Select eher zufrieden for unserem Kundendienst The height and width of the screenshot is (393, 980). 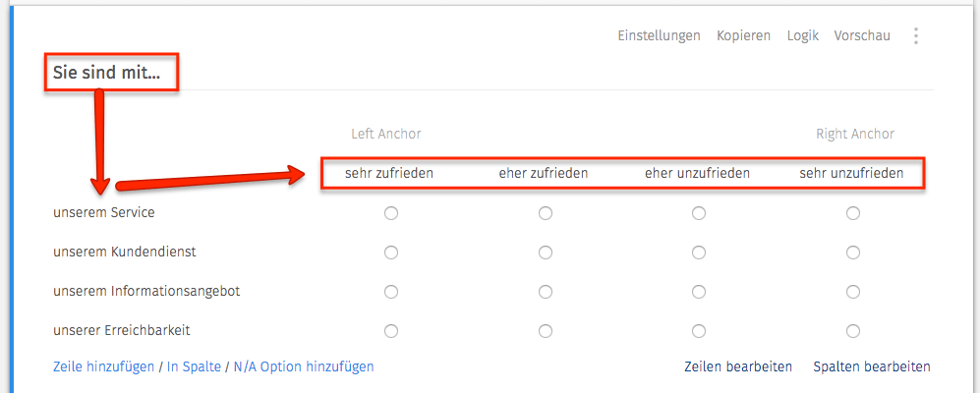[545, 253]
